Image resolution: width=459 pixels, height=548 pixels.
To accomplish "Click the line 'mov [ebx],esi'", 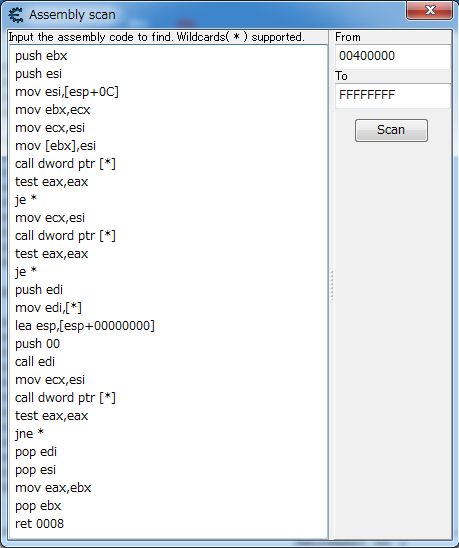I will point(55,146).
